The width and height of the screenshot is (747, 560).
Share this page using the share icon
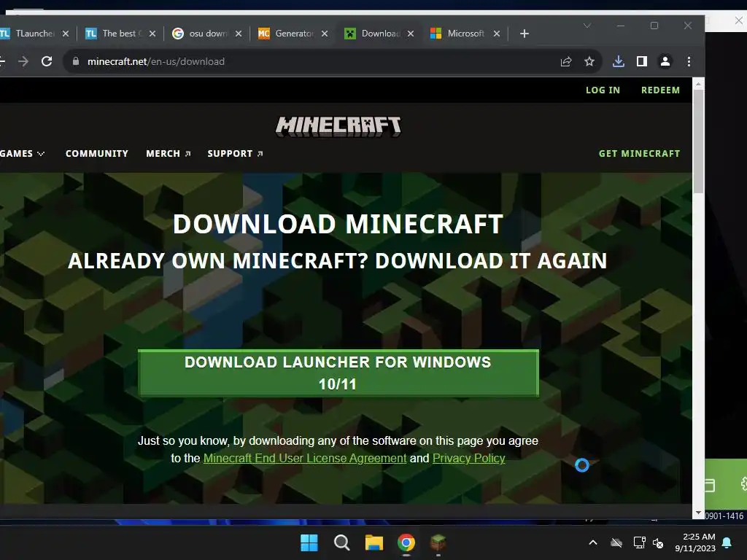coord(566,61)
